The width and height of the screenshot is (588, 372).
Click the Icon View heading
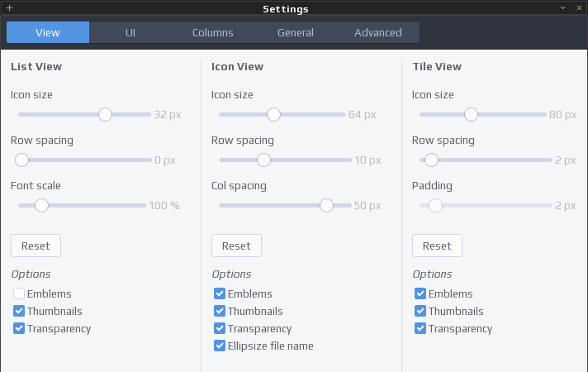click(237, 66)
